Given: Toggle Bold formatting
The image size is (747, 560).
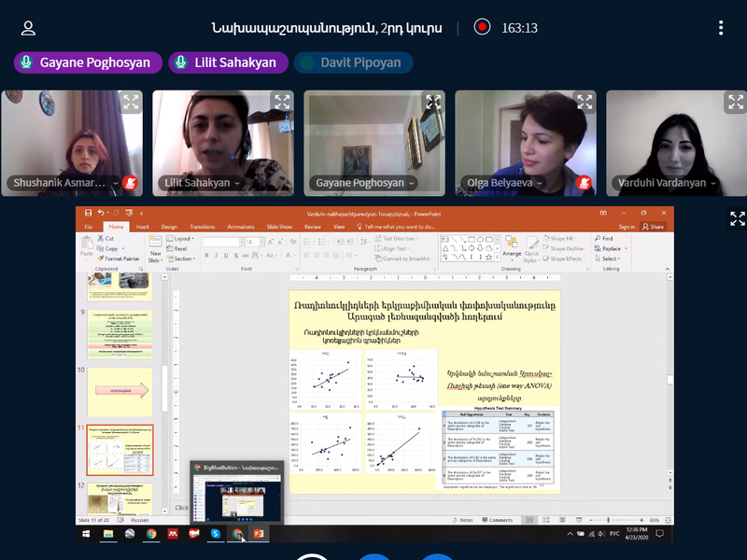Looking at the screenshot, I should 206,255.
